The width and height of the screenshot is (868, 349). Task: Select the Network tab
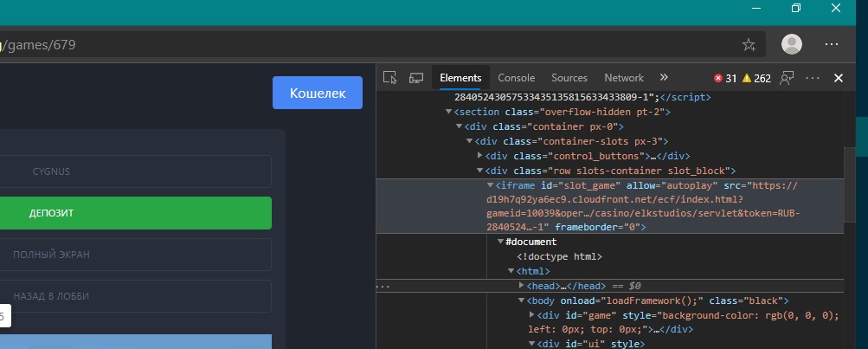click(624, 78)
